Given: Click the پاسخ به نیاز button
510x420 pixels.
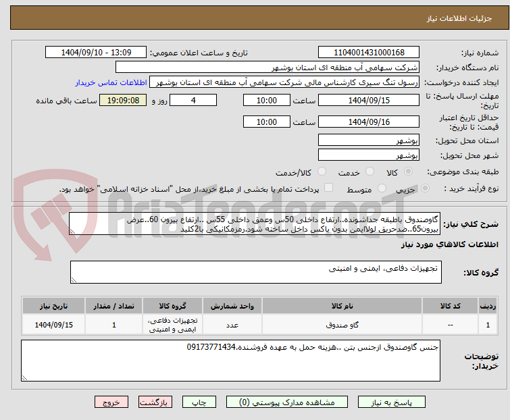Looking at the screenshot, I should click(x=392, y=402).
